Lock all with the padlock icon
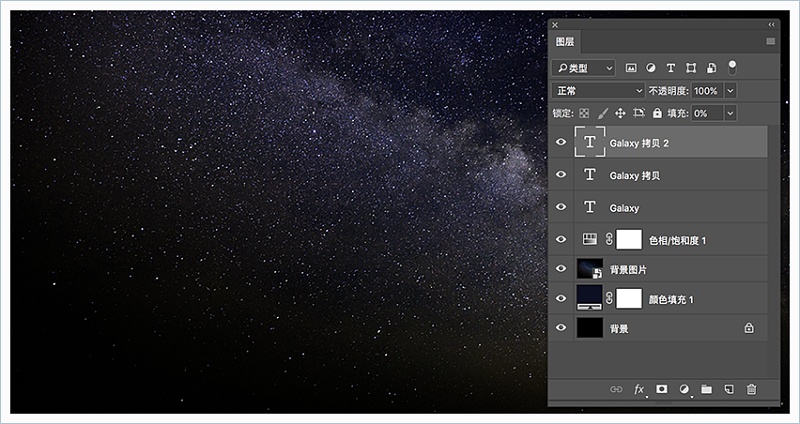The width and height of the screenshot is (800, 424). pos(657,114)
